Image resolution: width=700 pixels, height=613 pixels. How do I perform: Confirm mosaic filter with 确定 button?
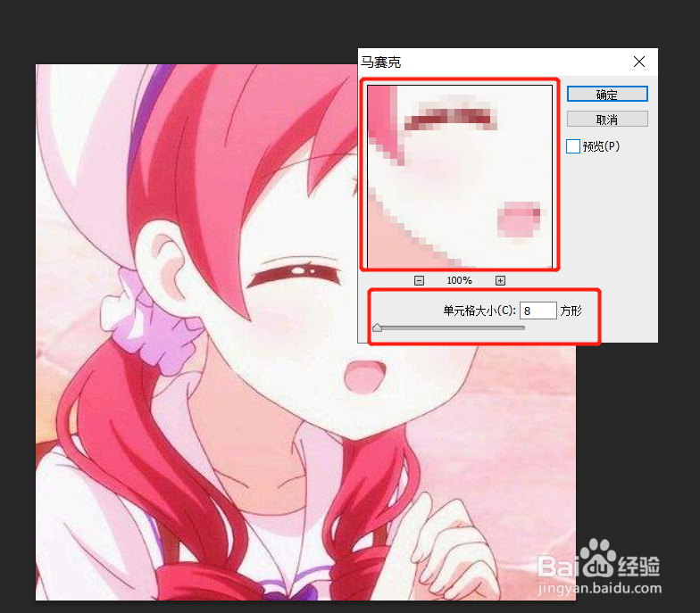tap(607, 95)
